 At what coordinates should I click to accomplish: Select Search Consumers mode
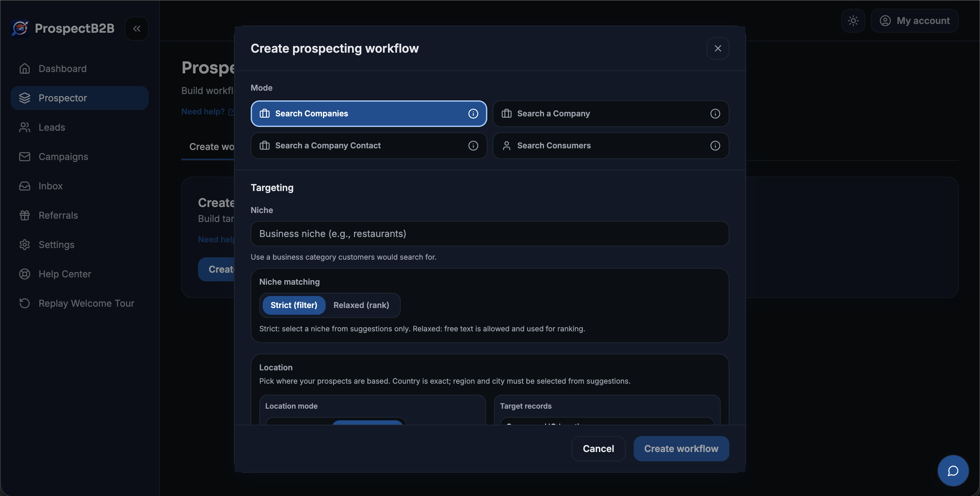pos(611,146)
